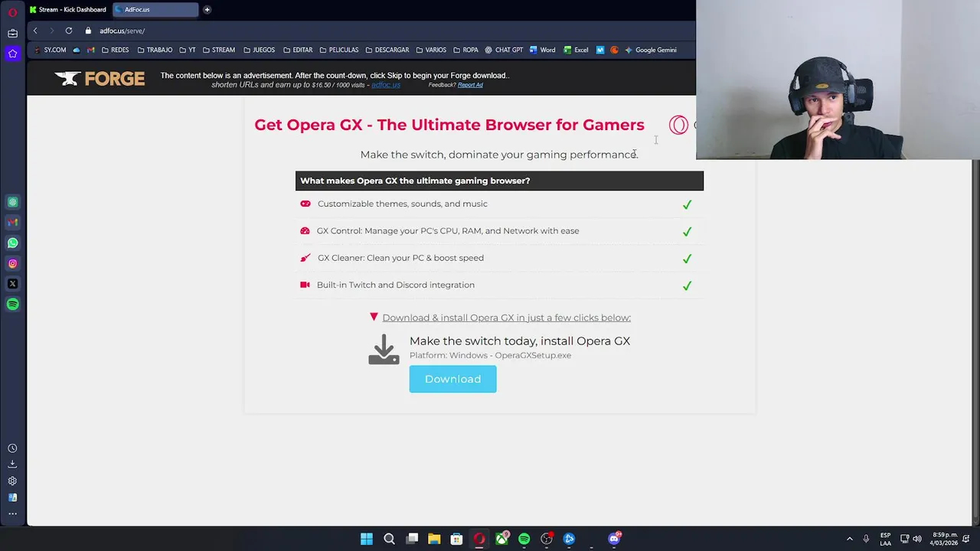This screenshot has width=980, height=551.
Task: Click the Report Ad feedback link
Action: 470,85
